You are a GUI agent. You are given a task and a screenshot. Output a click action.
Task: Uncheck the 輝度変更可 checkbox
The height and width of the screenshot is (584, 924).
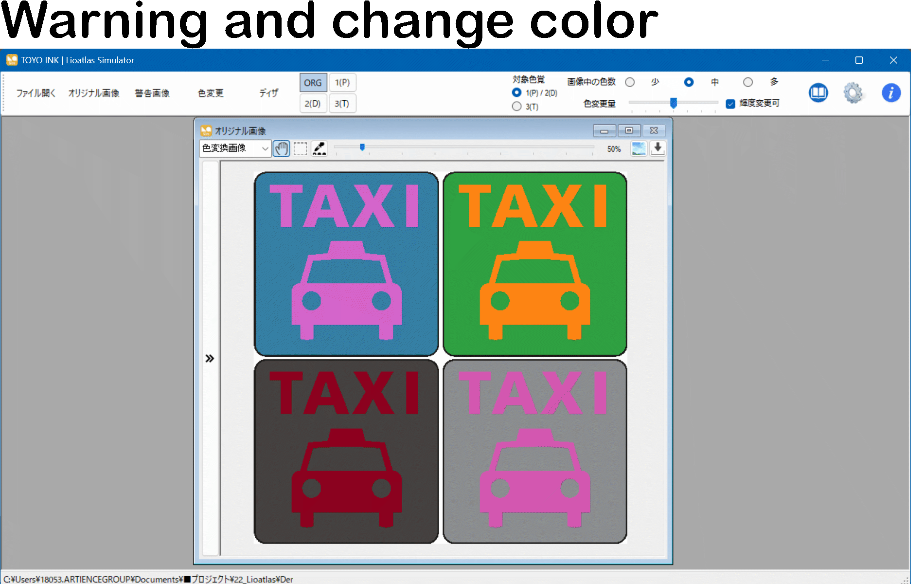click(x=730, y=104)
